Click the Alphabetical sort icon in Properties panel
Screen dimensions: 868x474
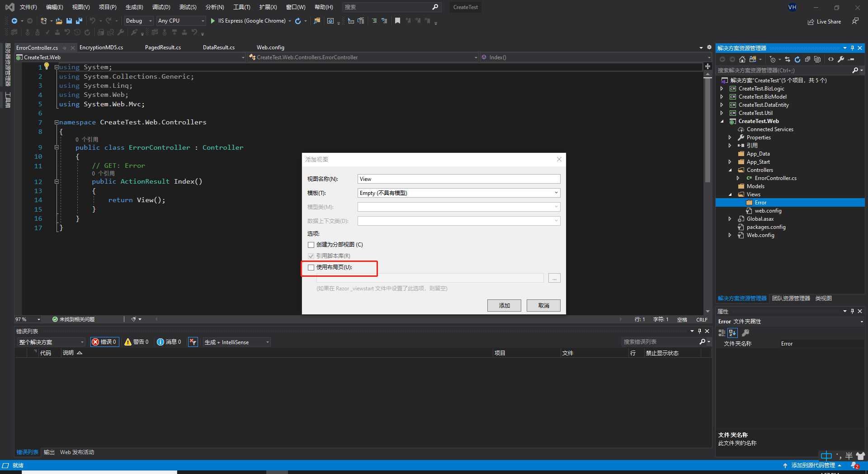(x=733, y=333)
